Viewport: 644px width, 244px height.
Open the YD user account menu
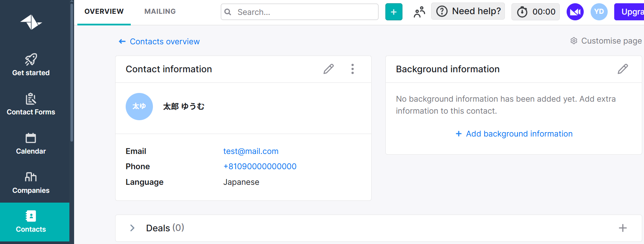click(599, 12)
